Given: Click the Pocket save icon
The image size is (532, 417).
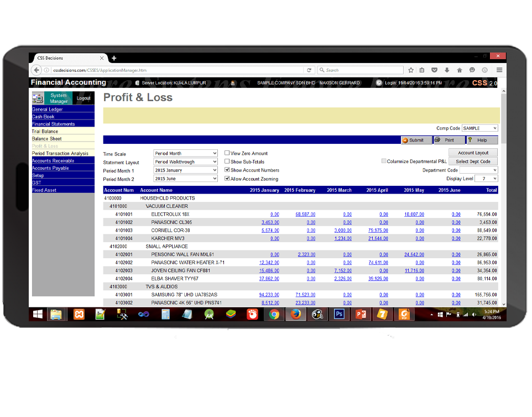Looking at the screenshot, I should pyautogui.click(x=434, y=70).
